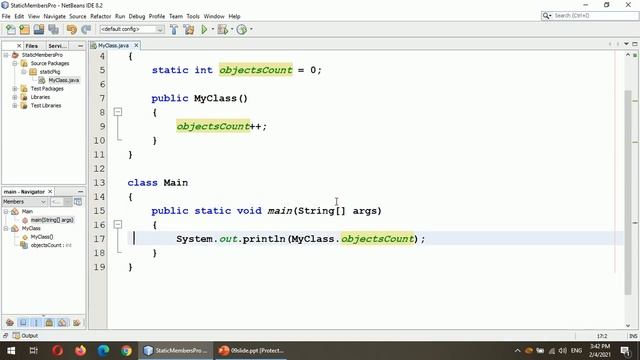The height and width of the screenshot is (360, 640).
Task: Close the MyClass.java editor tab
Action: tap(136, 45)
